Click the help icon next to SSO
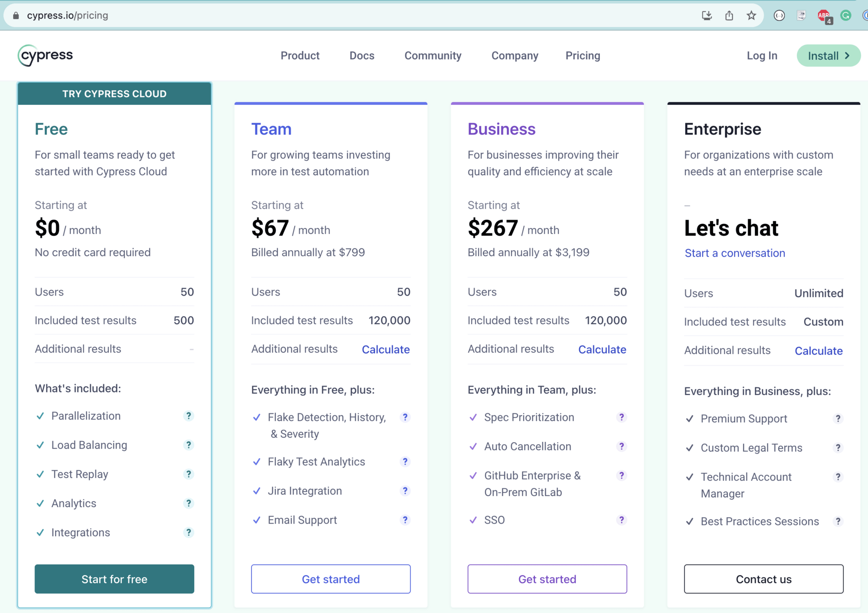The image size is (868, 613). point(621,520)
